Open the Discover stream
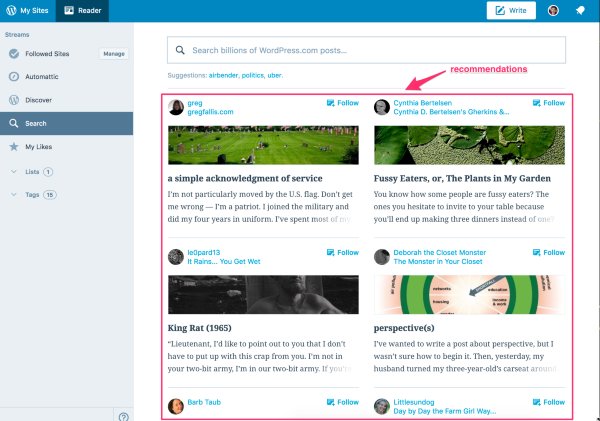600x421 pixels. tap(38, 100)
